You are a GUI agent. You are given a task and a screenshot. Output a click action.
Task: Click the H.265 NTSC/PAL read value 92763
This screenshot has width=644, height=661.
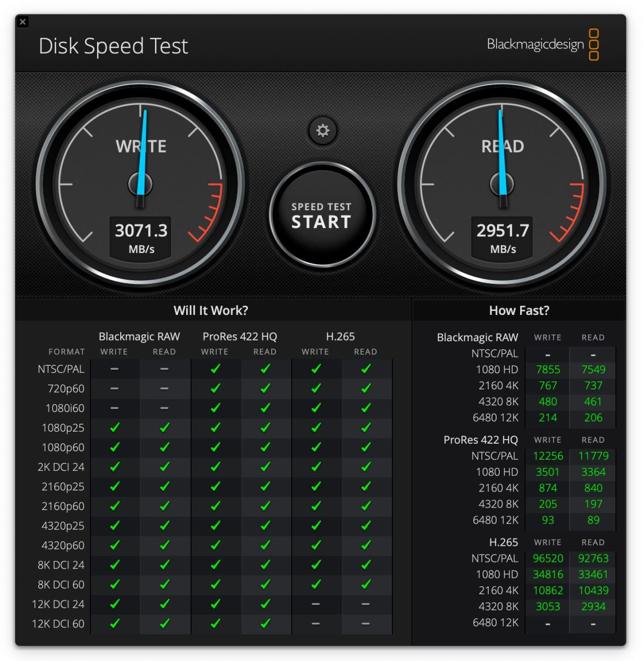coord(593,559)
